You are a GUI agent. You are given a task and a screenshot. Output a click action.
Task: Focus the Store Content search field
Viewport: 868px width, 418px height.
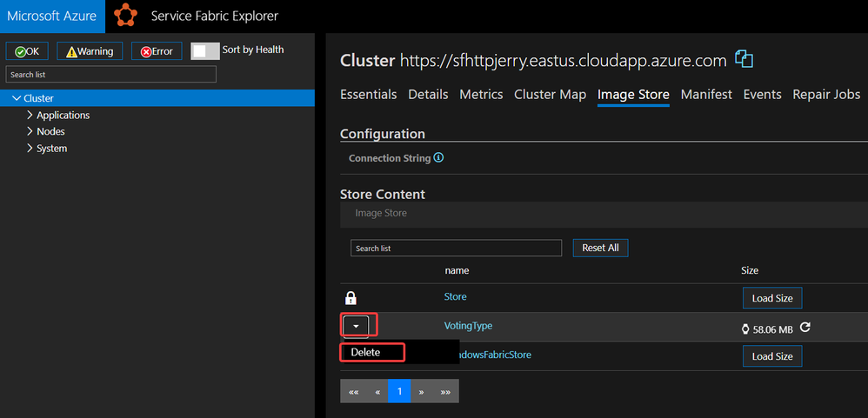point(456,249)
